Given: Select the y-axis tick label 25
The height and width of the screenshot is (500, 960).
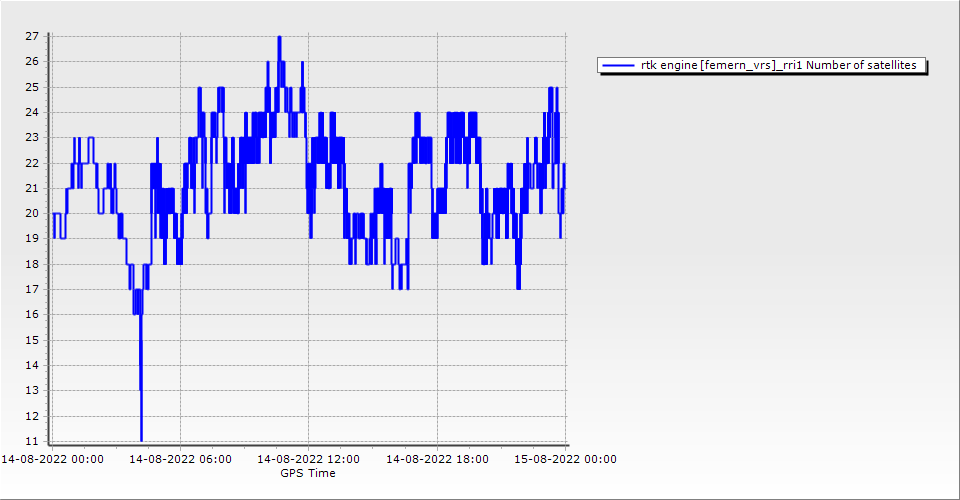Looking at the screenshot, I should pos(32,87).
